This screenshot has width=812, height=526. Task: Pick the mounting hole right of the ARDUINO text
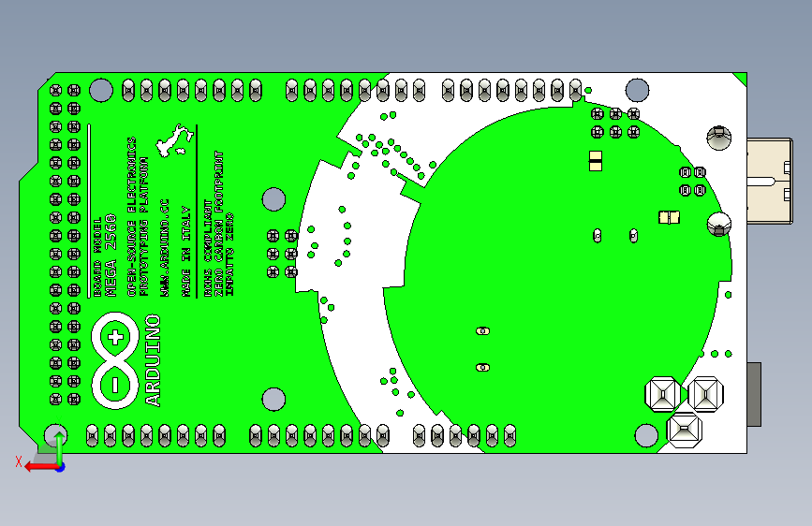273,399
